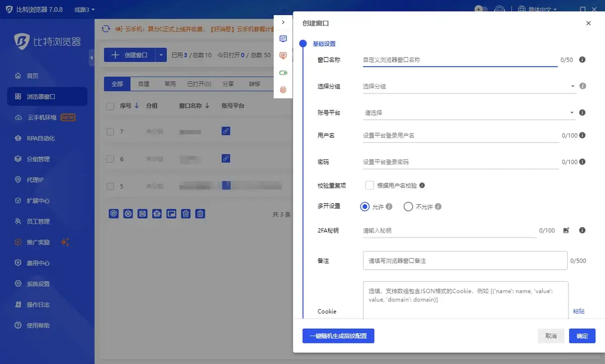Open the 简体中文 language dropdown
Image resolution: width=605 pixels, height=364 pixels.
542,10
